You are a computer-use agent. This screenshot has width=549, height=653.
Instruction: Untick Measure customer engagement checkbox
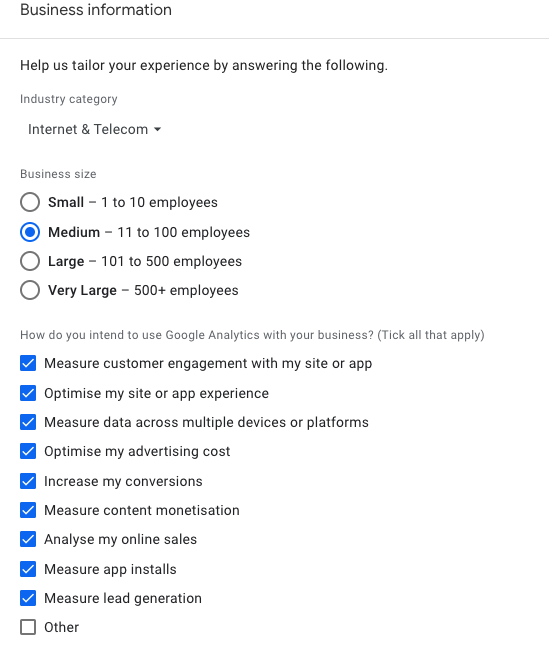point(28,363)
